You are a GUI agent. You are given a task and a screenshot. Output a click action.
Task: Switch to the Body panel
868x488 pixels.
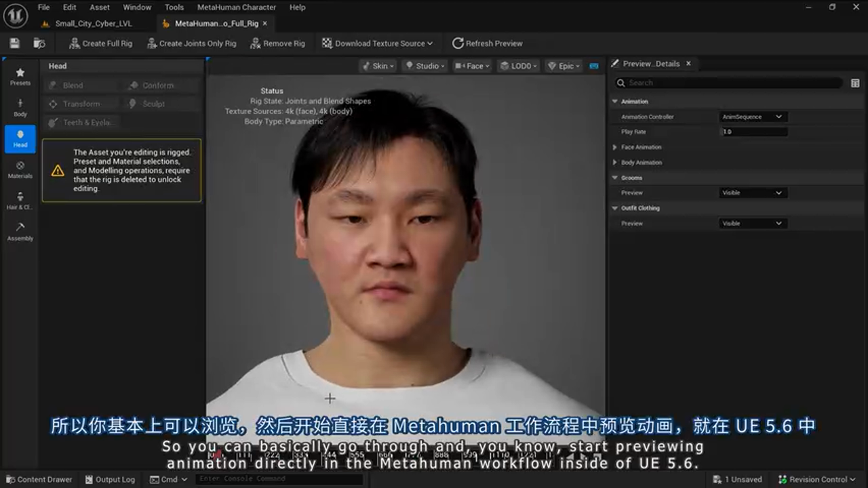20,108
